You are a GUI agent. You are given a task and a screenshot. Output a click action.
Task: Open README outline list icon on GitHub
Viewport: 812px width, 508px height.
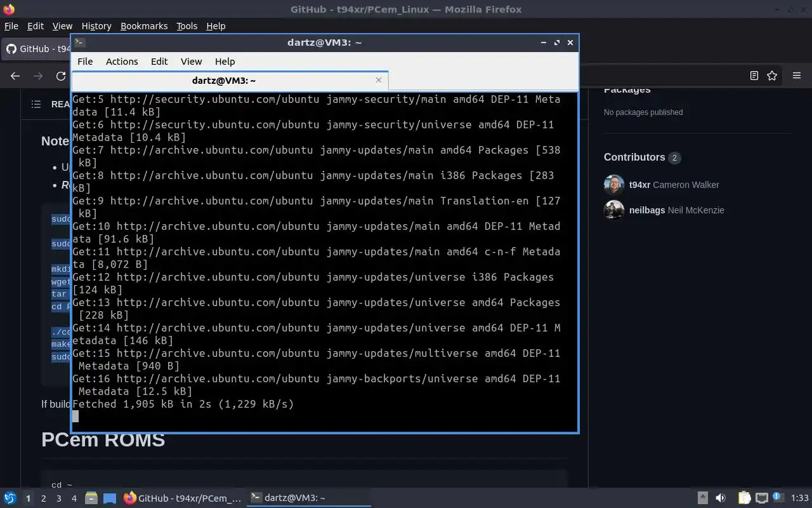pos(36,104)
